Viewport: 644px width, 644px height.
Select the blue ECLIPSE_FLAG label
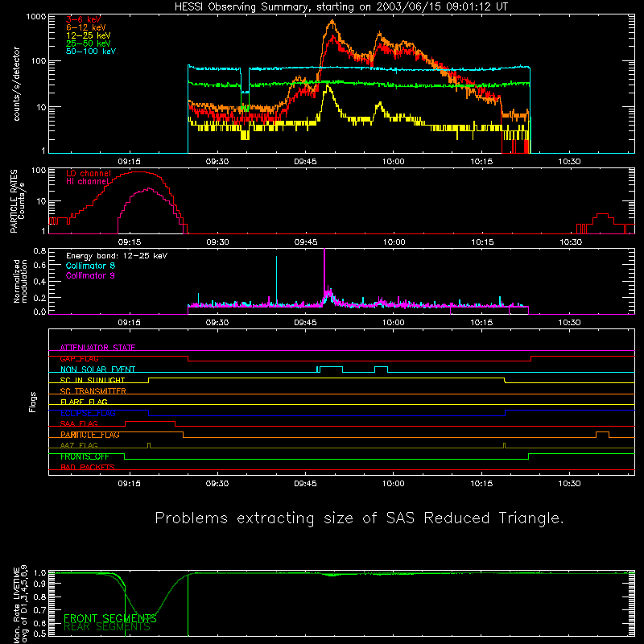point(88,413)
